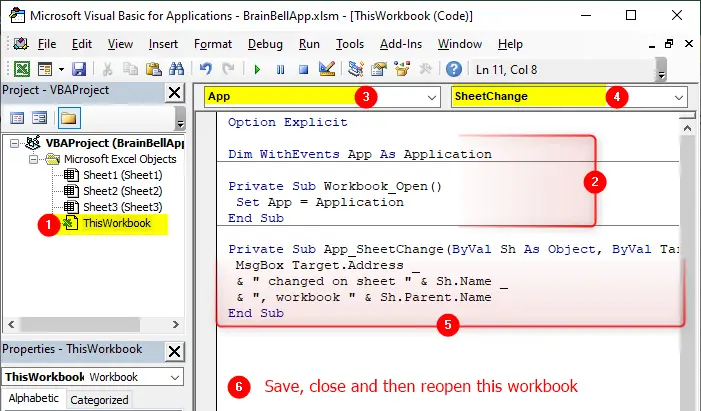This screenshot has height=411, width=701.
Task: Click the Project pane scroll left arrow
Action: 11,325
